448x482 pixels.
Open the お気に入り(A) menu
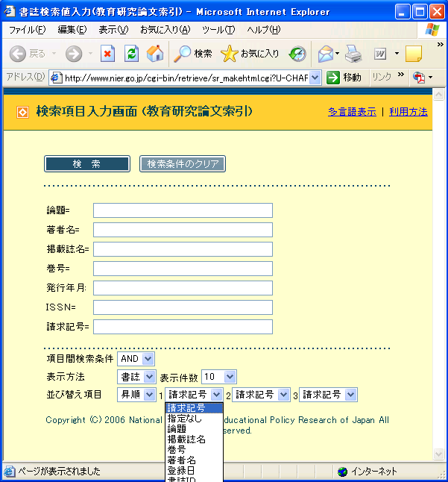(165, 30)
